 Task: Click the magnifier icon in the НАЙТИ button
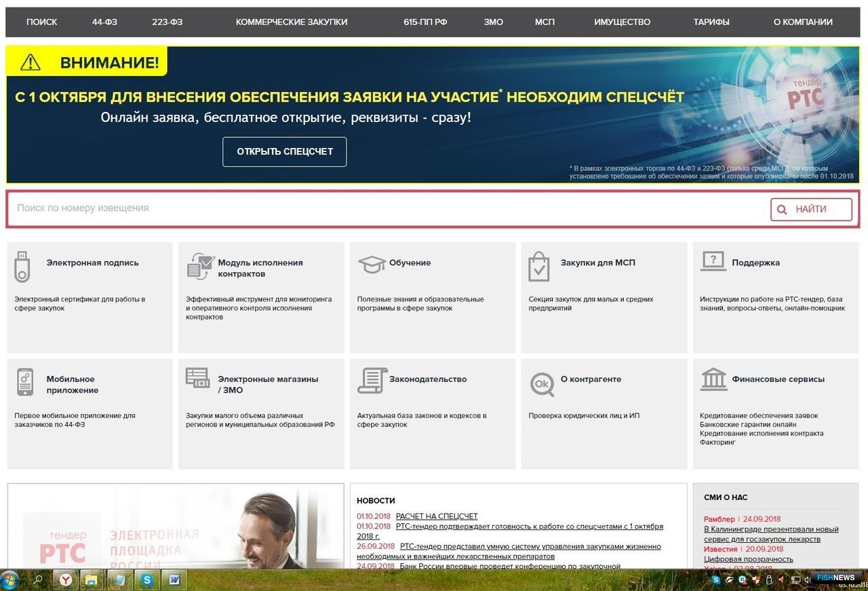[782, 210]
